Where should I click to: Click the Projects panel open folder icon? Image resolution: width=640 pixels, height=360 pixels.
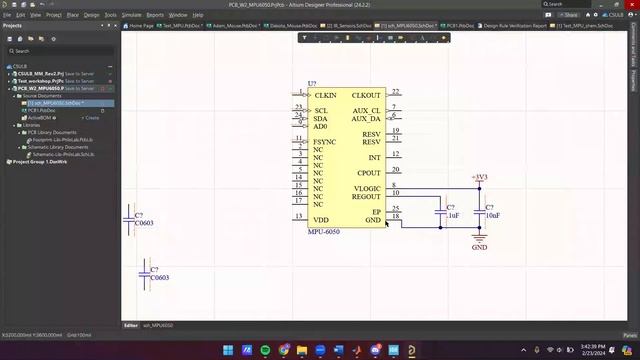click(31, 39)
